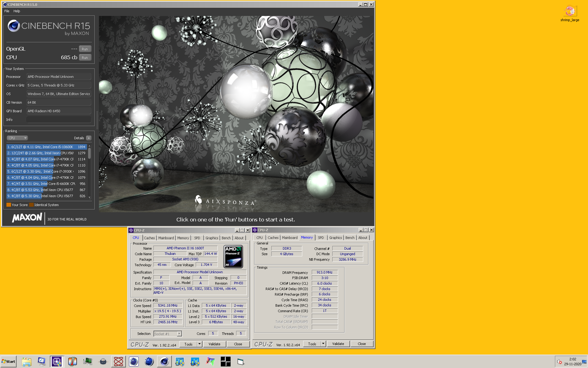
Task: Select ranking row 9 Xeon X5677 5.30 GHz
Action: (x=47, y=196)
